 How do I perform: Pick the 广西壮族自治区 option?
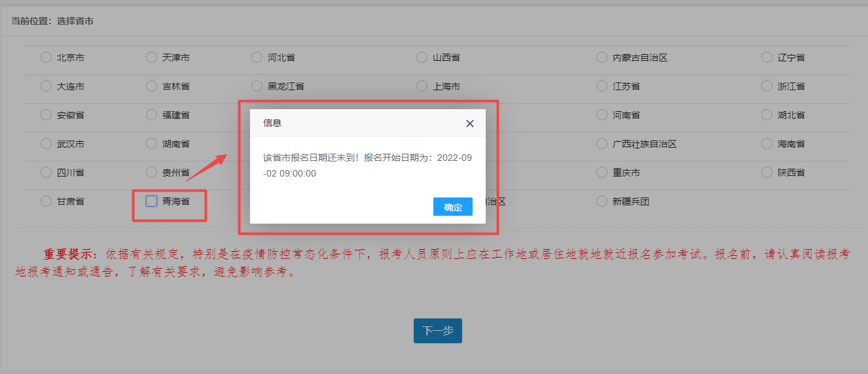click(602, 144)
